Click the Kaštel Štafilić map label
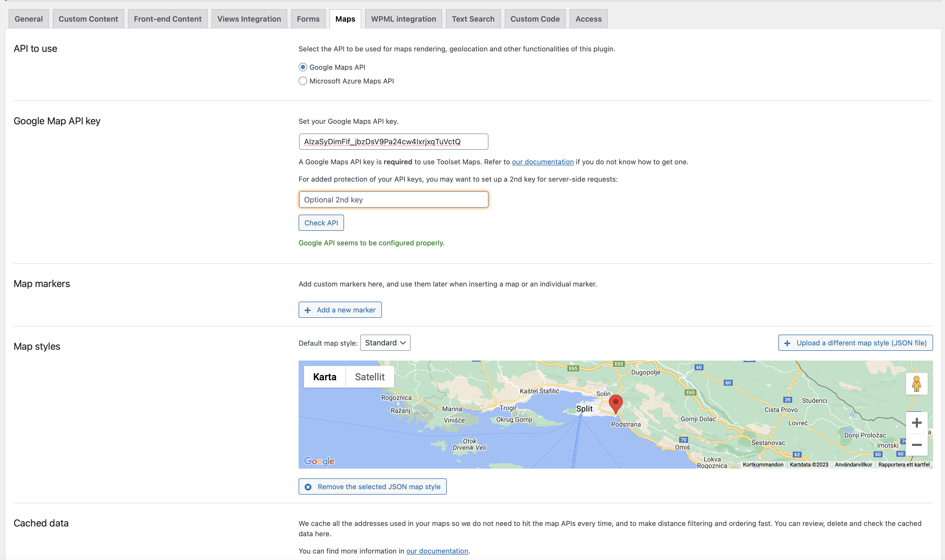Viewport: 945px width, 560px height. (540, 391)
